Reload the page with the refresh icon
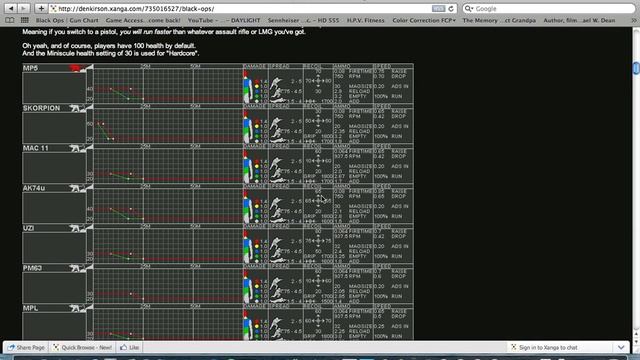640x360 pixels. (x=451, y=9)
